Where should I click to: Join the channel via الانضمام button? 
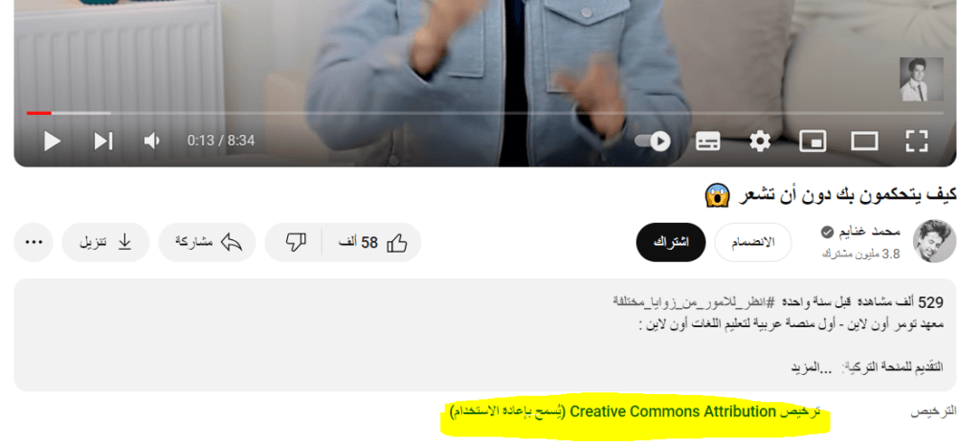[753, 242]
